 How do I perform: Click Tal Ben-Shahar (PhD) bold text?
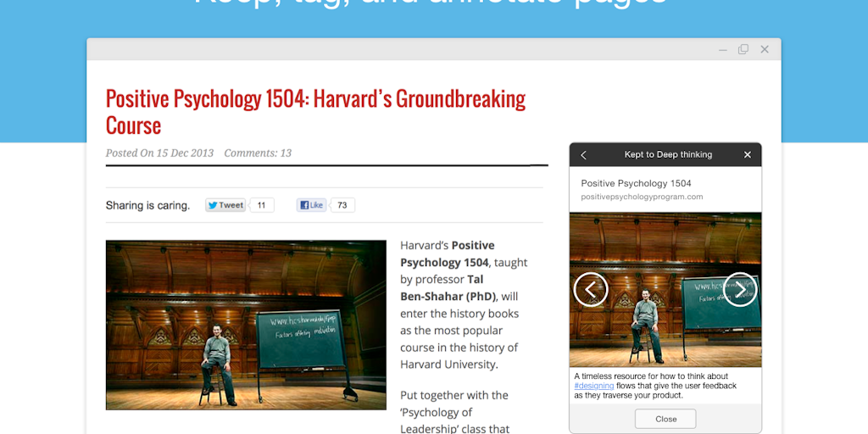pyautogui.click(x=448, y=288)
